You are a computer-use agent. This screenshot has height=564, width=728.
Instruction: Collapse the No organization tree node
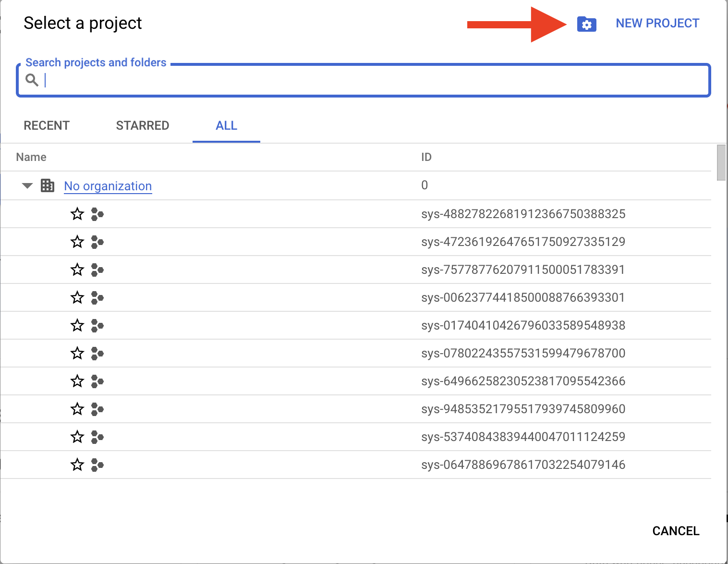(27, 186)
